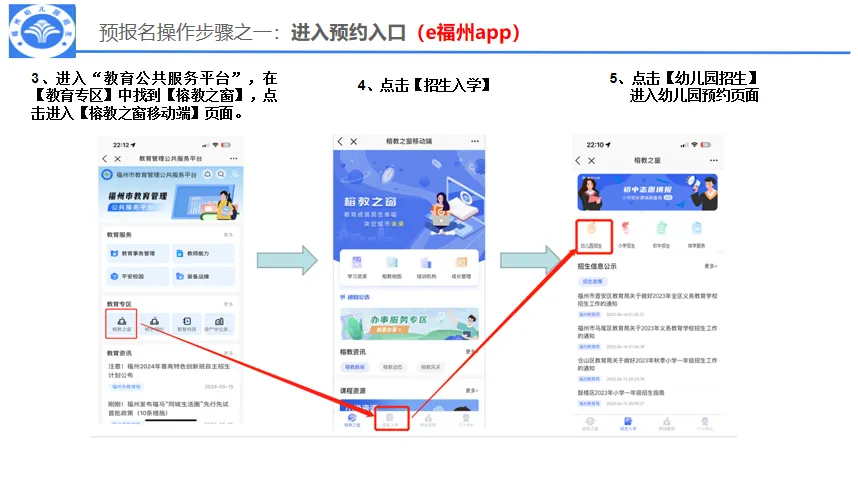Viewport: 858px width, 483px height.
Task: Open 培训机构 icon in 榕教之窗移动端
Action: click(426, 267)
